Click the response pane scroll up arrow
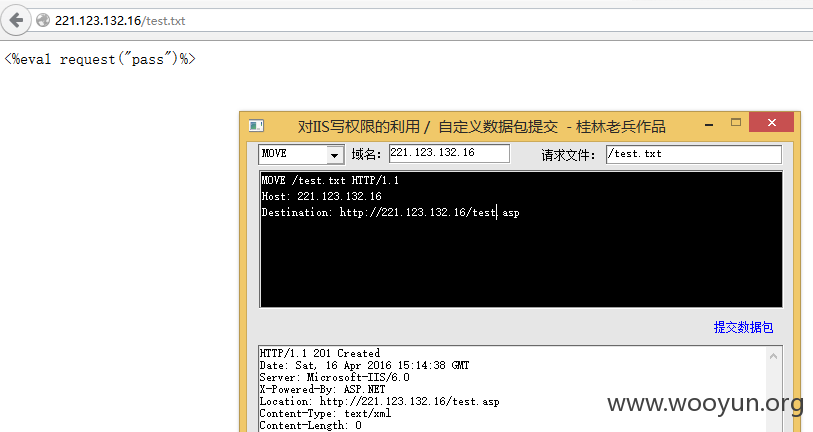The height and width of the screenshot is (432, 813). coord(773,356)
